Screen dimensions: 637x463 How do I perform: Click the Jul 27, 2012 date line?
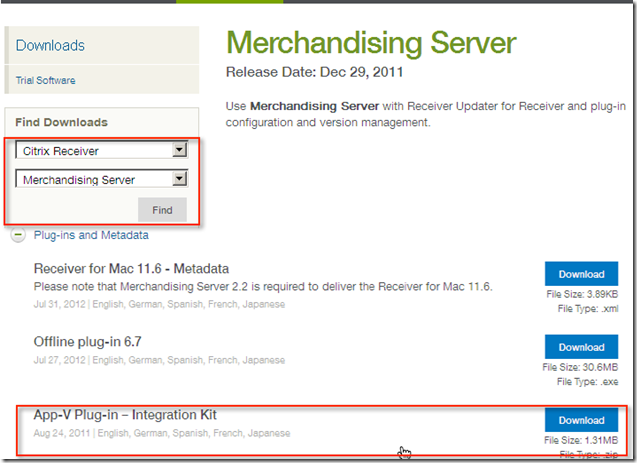(159, 360)
